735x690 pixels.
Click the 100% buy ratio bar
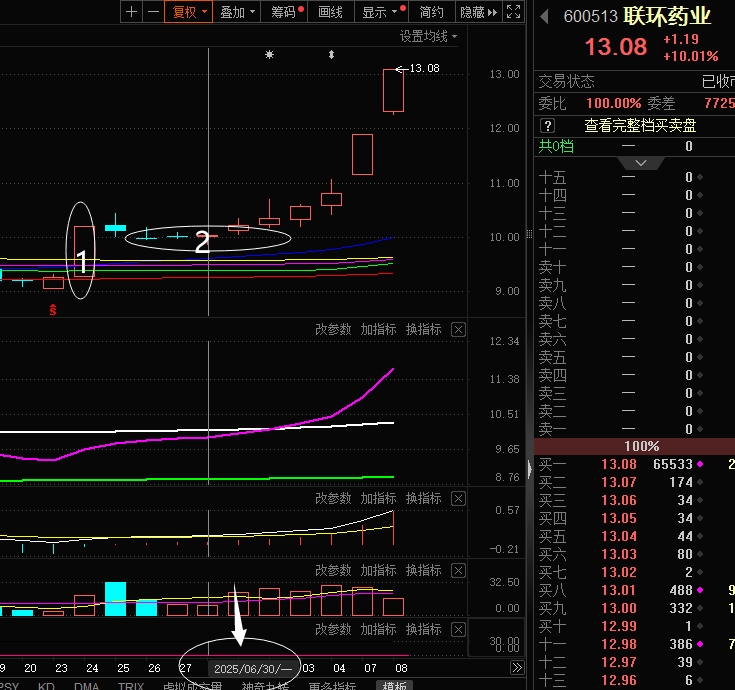634,446
